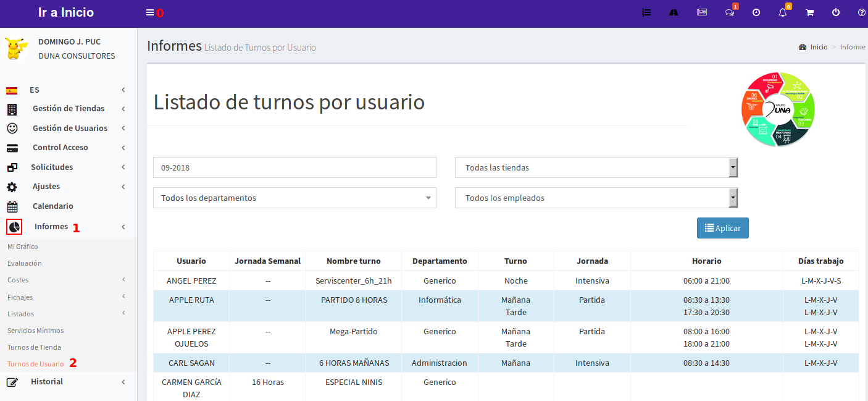The image size is (868, 401).
Task: Click the Grupo Duna circular logo
Action: pyautogui.click(x=778, y=109)
